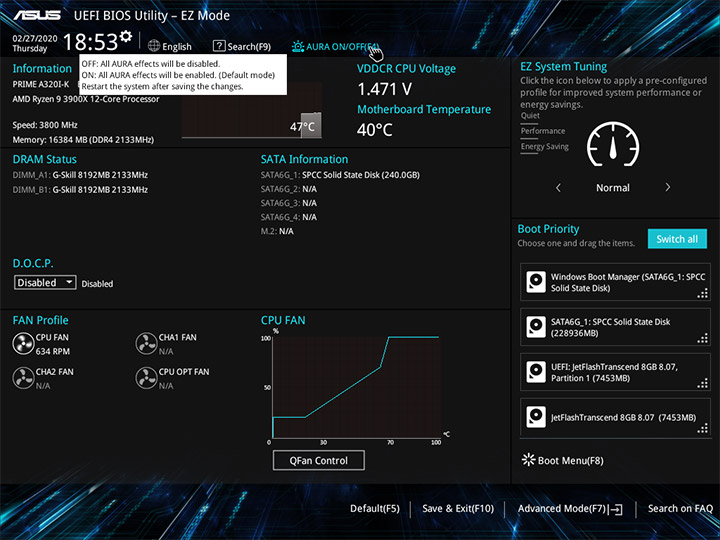Click Save & Exit(F10)
The width and height of the screenshot is (720, 540).
[458, 508]
